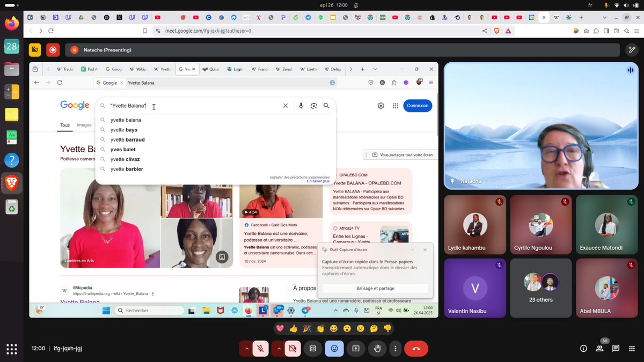Screen dimensions: 644x362
Task: Enable captions in the Meet call
Action: [312, 348]
